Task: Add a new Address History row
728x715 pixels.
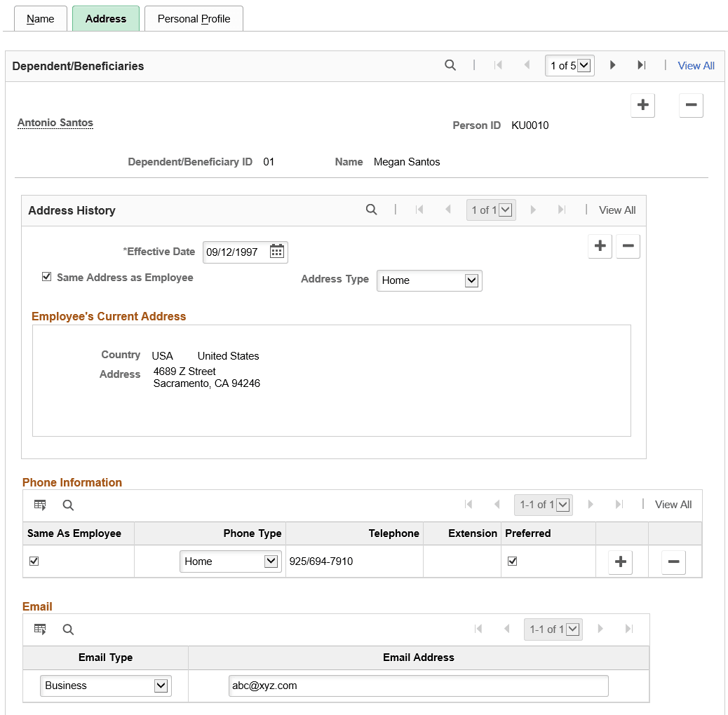Action: tap(600, 246)
